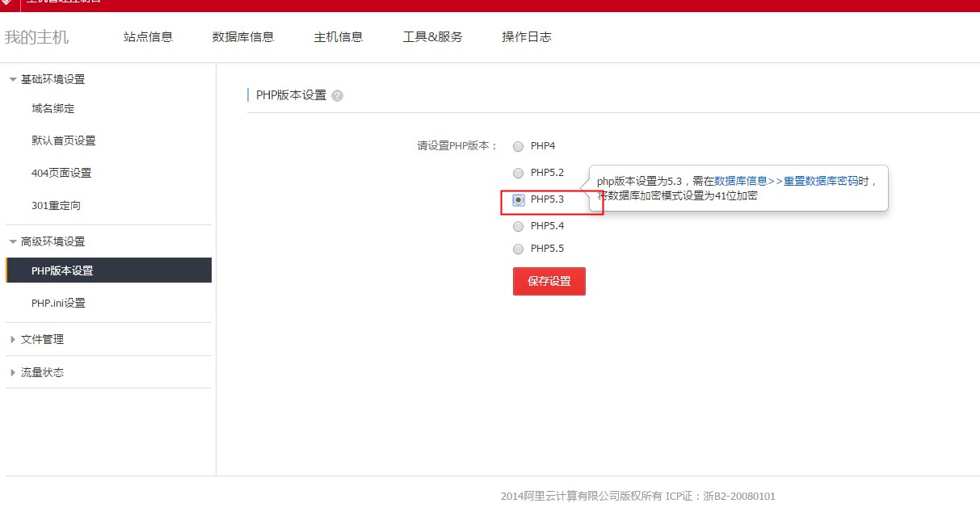Open 域名绑定 in the sidebar

point(53,108)
